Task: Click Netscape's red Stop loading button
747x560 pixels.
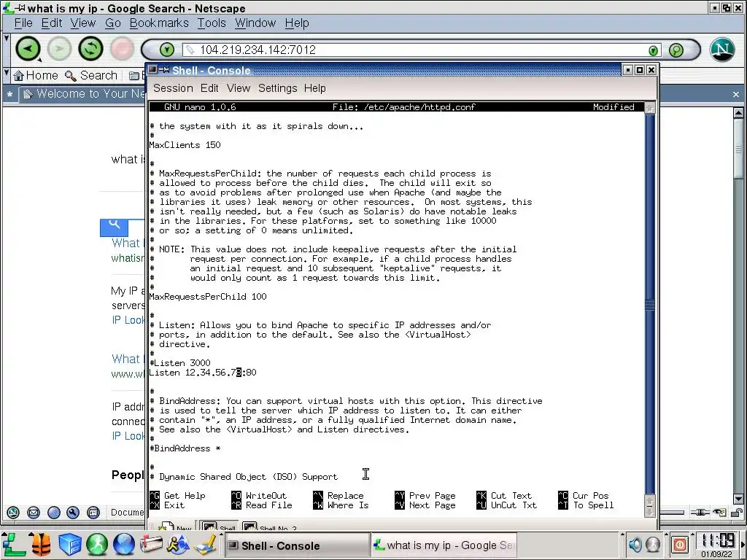Action: pos(122,49)
